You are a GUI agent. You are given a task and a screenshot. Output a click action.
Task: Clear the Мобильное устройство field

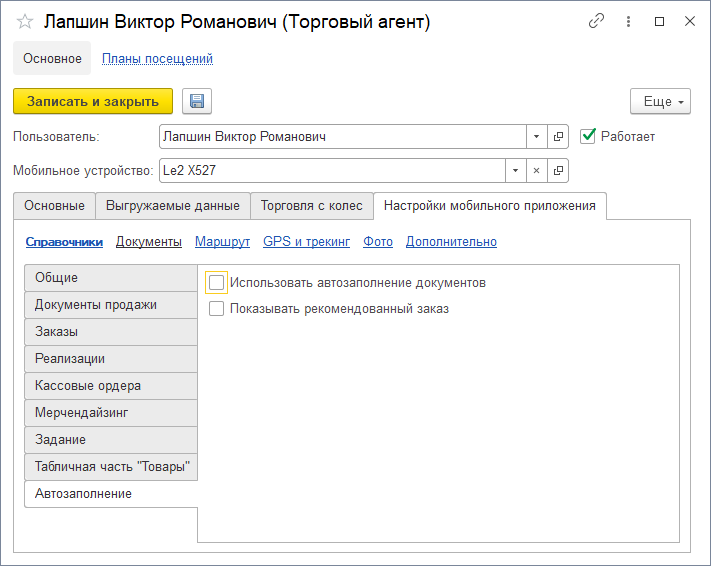click(536, 170)
